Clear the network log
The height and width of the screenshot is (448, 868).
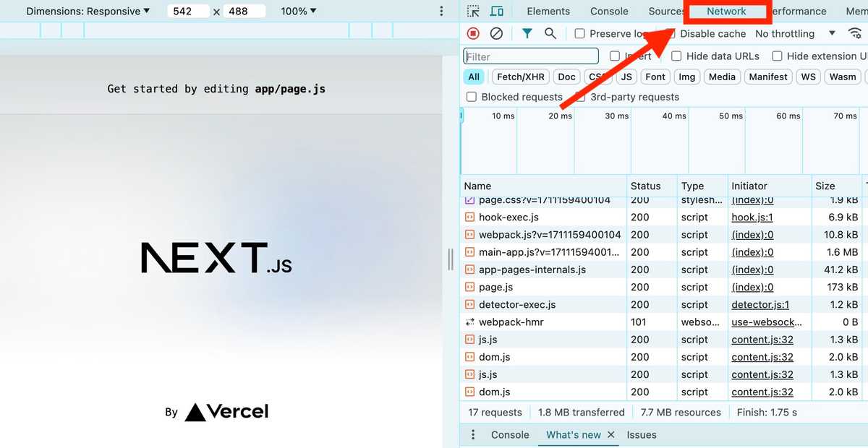[496, 33]
